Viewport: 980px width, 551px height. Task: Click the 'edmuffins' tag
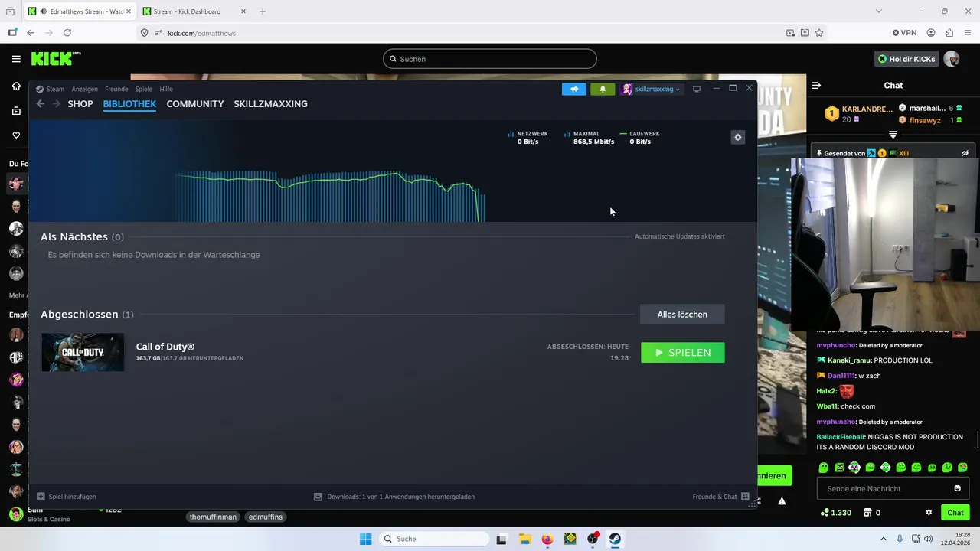tap(266, 517)
